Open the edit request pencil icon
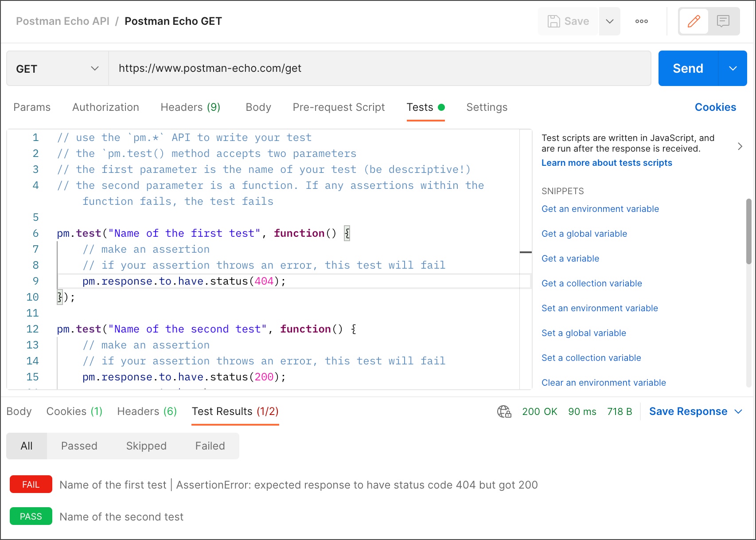The width and height of the screenshot is (756, 540). tap(694, 21)
